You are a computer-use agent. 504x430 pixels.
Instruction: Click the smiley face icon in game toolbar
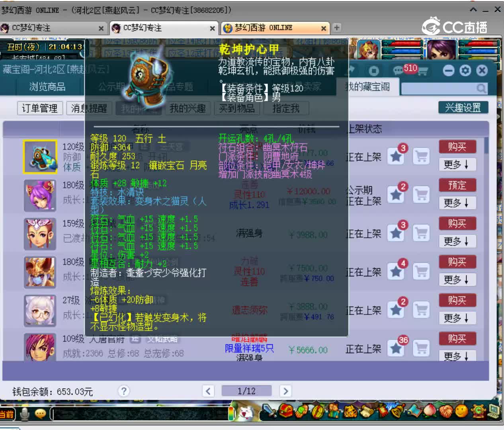pos(461,411)
